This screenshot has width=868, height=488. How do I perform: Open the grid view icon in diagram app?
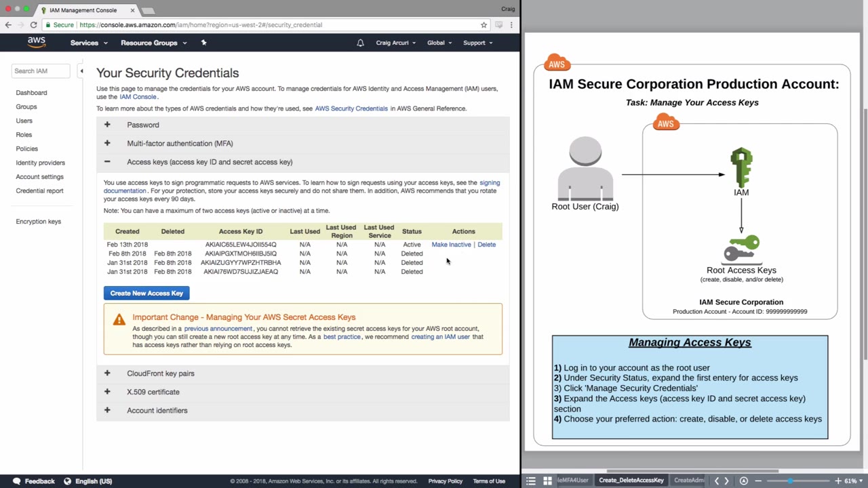[547, 481]
